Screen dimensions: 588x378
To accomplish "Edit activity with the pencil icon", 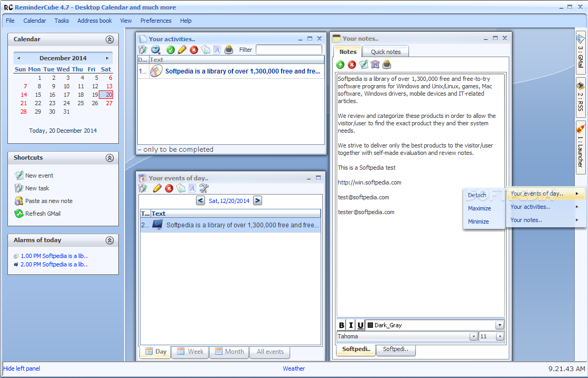I will tap(182, 50).
